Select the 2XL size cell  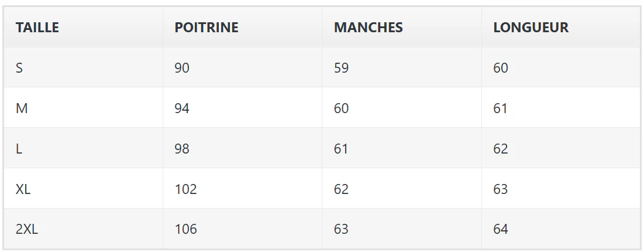[x=84, y=229]
